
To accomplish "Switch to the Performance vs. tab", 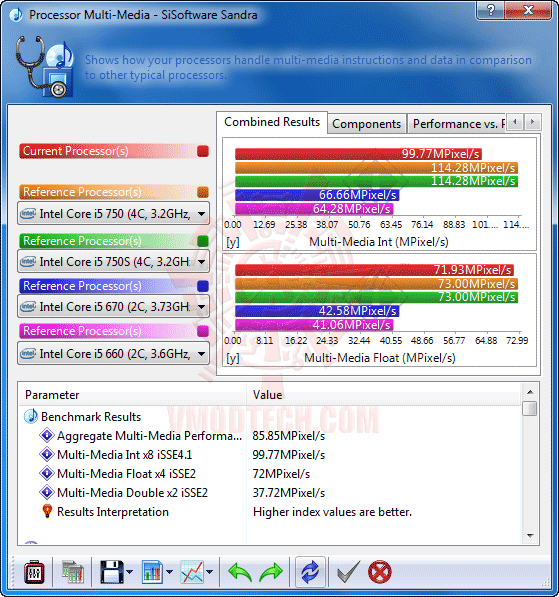I will click(x=457, y=124).
